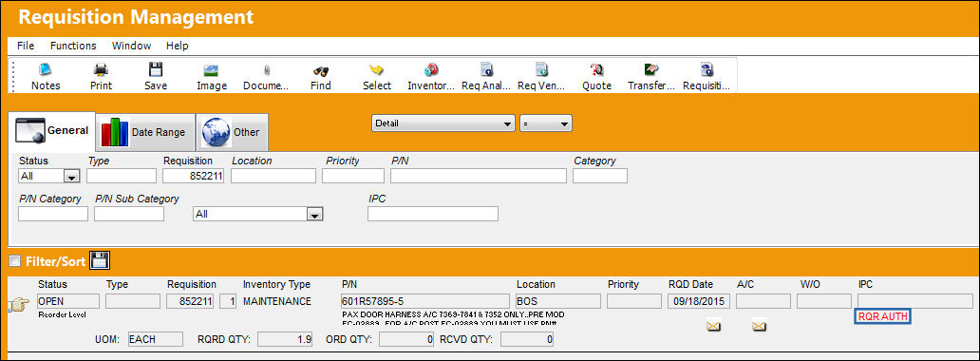Click the pointing hand row selector

pyautogui.click(x=19, y=305)
